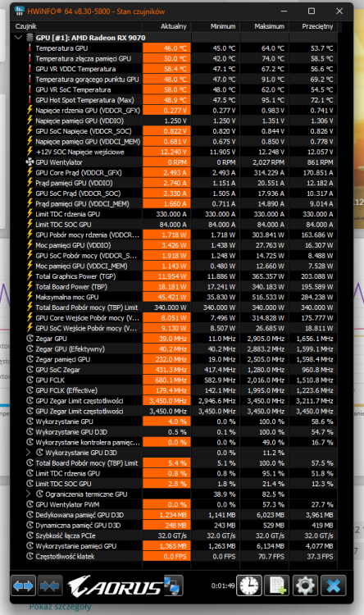Select GPU Core Prąd (VDDCR_GFX) row
Screen dimensions: 364x615
175,172
